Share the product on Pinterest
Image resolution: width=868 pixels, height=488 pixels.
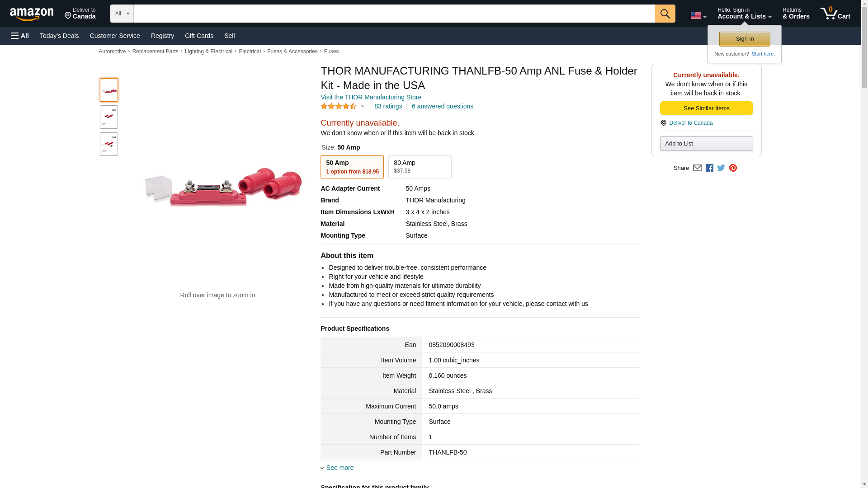pos(733,168)
